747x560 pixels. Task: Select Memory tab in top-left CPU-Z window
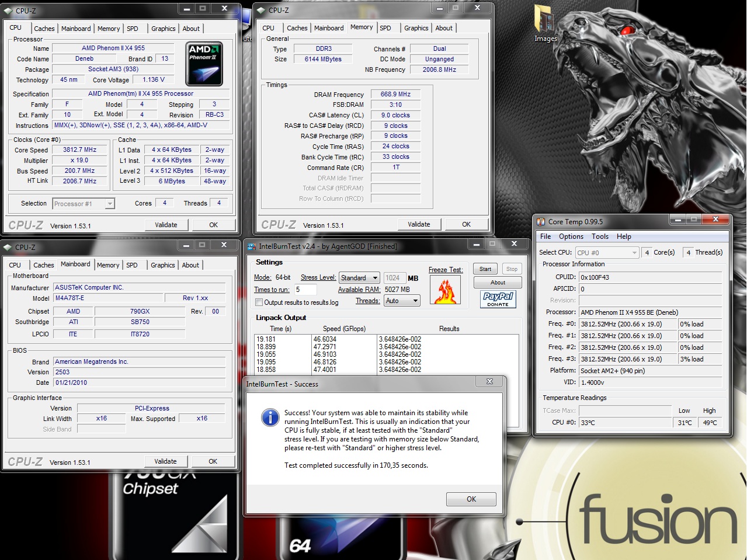[109, 29]
